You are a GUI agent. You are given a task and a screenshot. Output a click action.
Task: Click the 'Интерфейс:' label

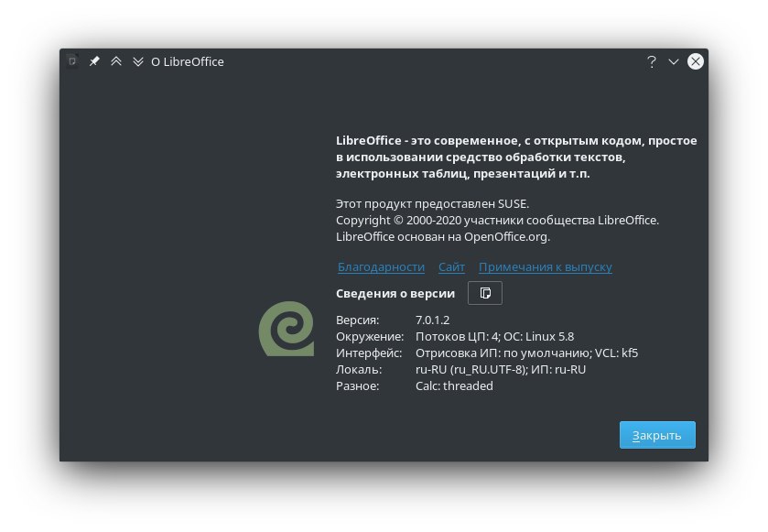coord(369,353)
